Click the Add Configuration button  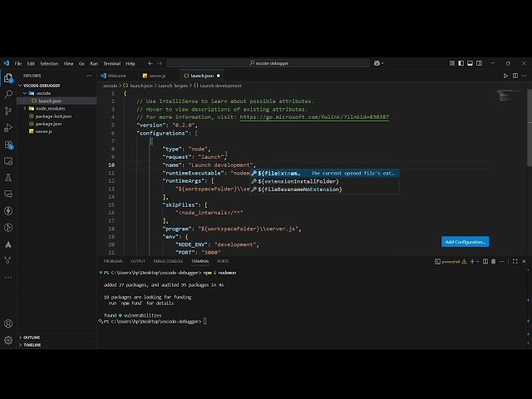click(x=465, y=242)
